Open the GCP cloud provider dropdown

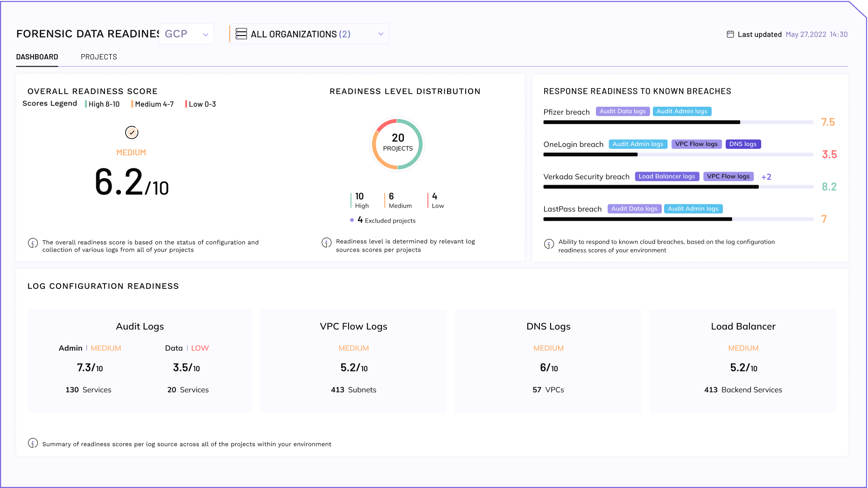click(187, 34)
